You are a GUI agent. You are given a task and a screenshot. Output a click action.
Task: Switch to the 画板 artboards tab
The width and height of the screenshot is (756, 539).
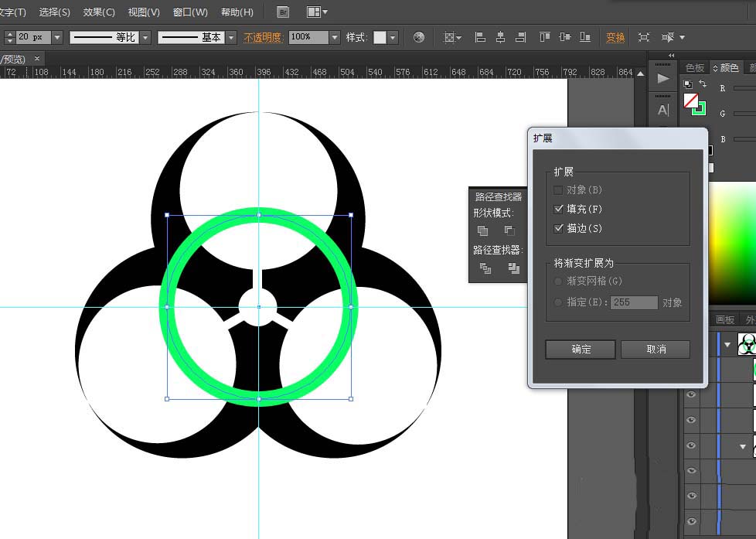(724, 319)
